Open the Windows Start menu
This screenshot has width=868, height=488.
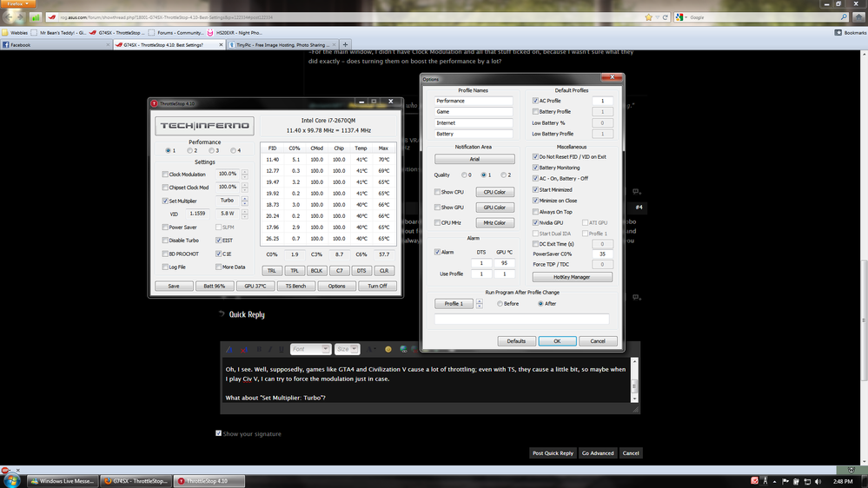click(10, 480)
